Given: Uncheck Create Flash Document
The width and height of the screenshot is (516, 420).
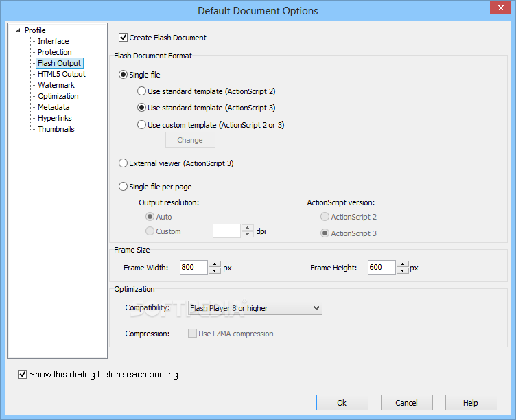Looking at the screenshot, I should click(x=123, y=38).
